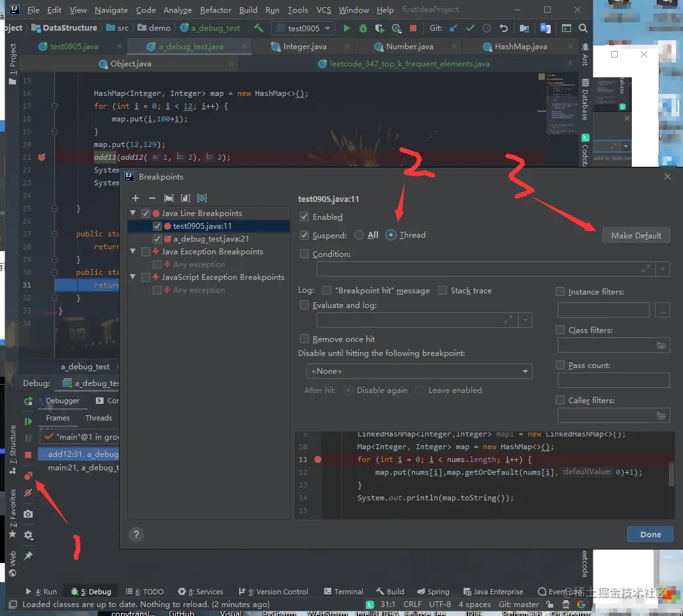
Task: Open the Terminal tool window
Action: (343, 592)
